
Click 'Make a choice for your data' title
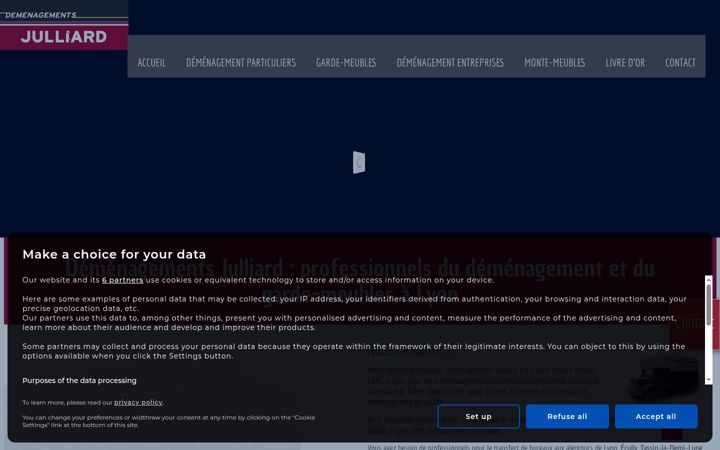(x=114, y=254)
